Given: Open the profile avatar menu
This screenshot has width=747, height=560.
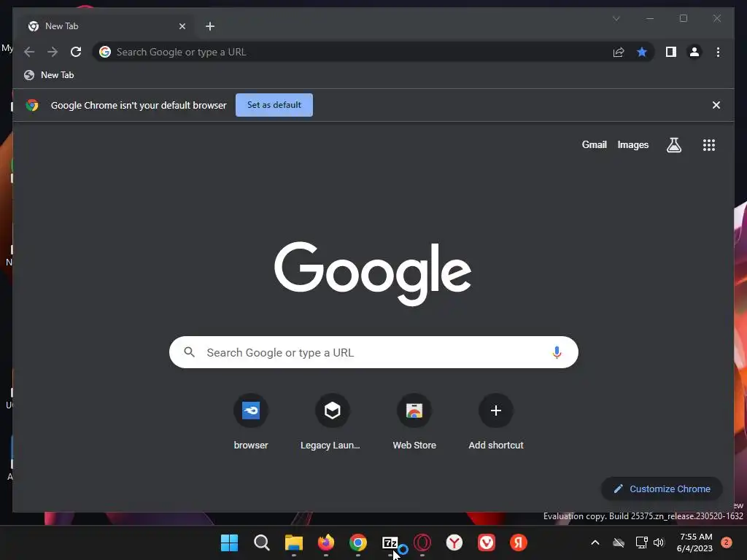Looking at the screenshot, I should tap(694, 52).
